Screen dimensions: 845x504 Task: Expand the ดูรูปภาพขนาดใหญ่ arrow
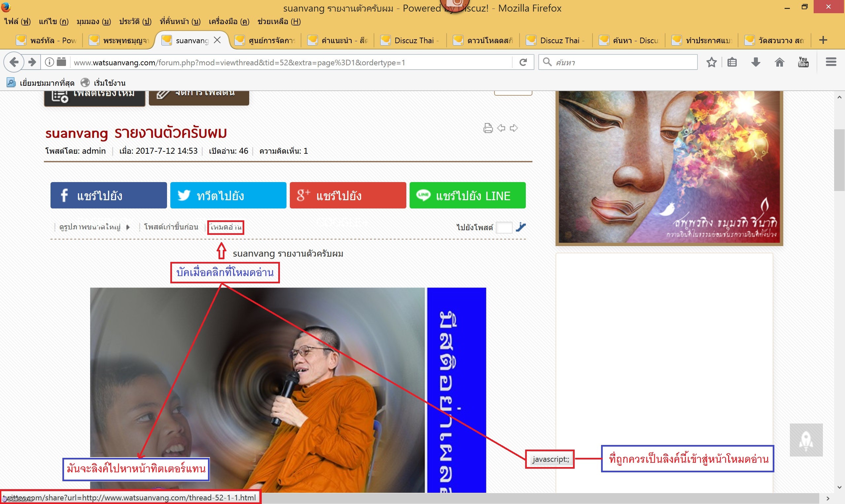click(128, 227)
